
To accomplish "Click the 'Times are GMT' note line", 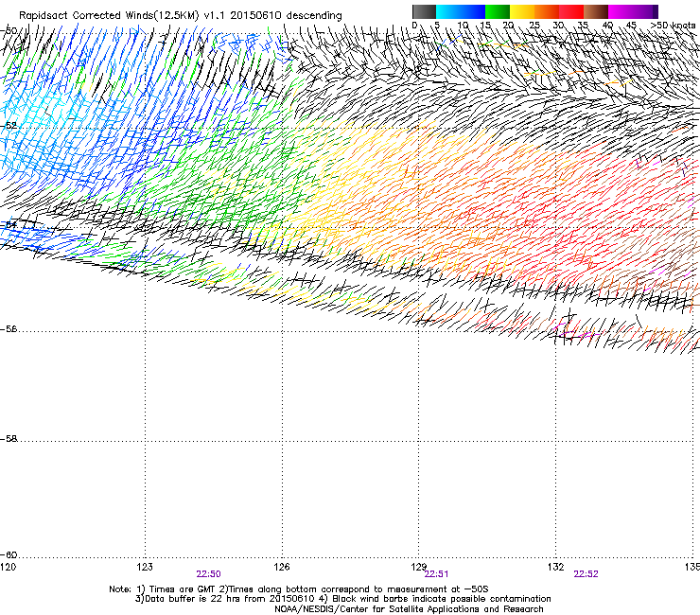I will (299, 589).
